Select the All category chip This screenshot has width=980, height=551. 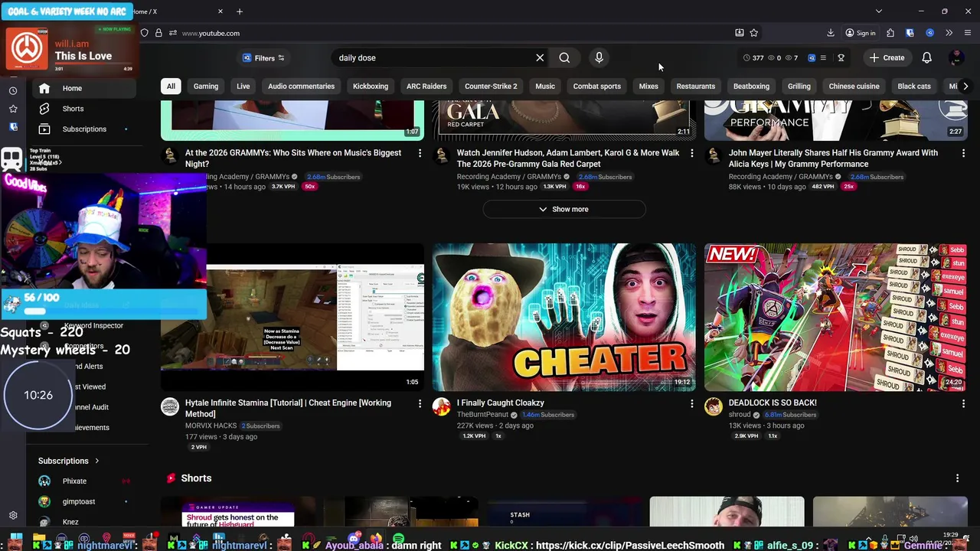pos(171,86)
